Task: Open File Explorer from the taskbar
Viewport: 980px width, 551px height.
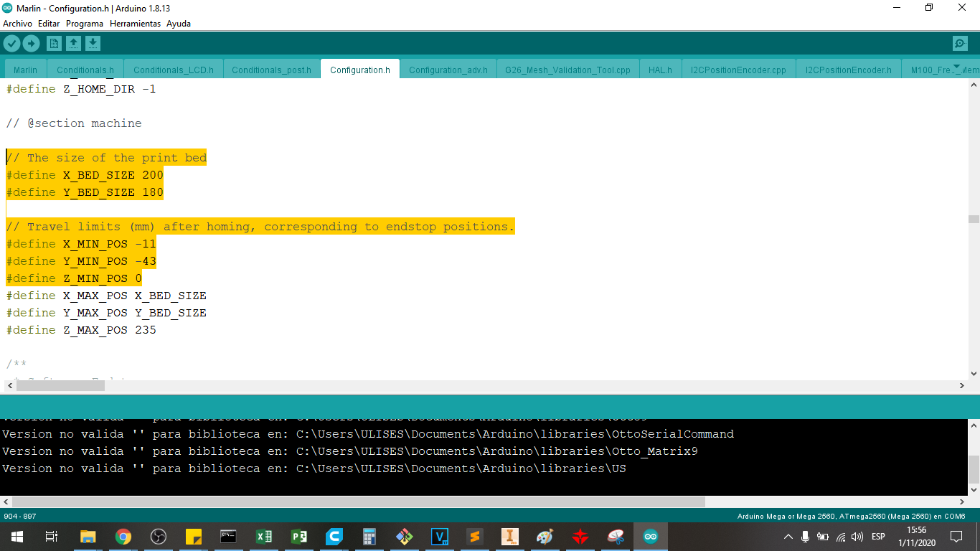Action: point(88,537)
